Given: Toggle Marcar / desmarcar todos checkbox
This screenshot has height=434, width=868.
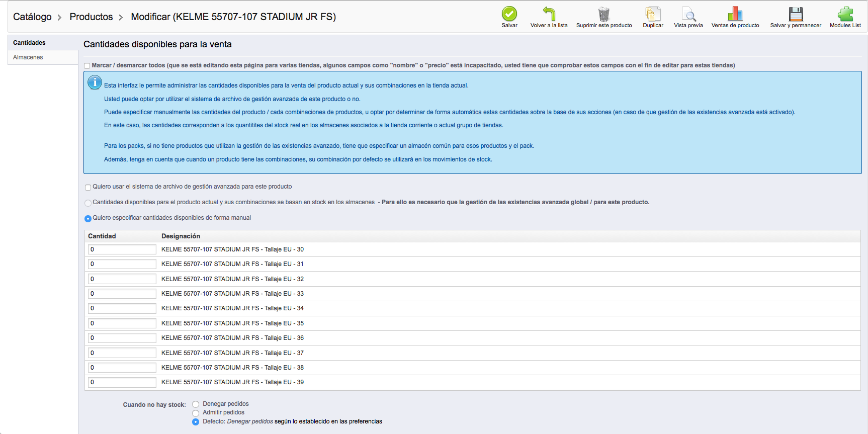Looking at the screenshot, I should [x=87, y=66].
